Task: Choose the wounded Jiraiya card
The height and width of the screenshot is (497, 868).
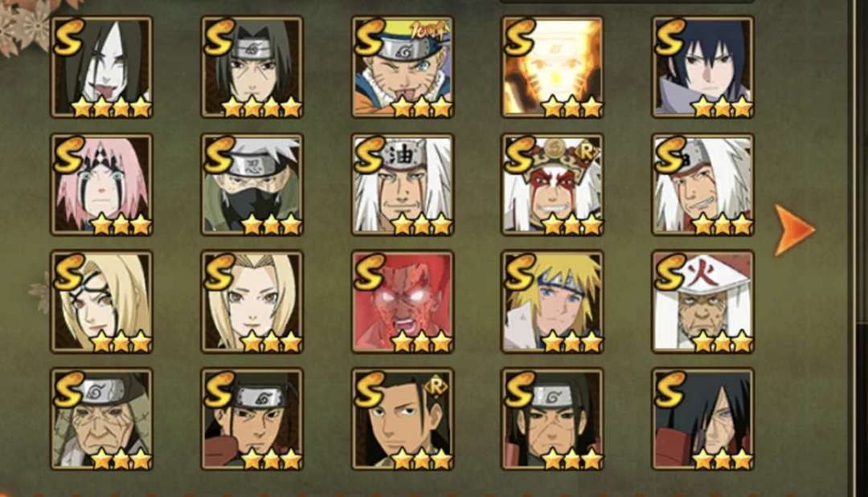Action: [x=703, y=184]
